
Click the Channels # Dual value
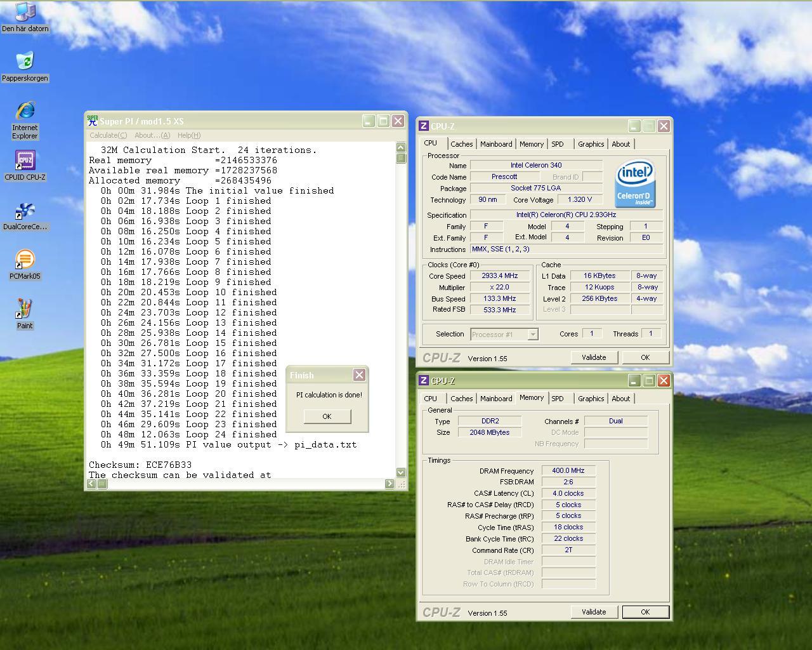(616, 421)
